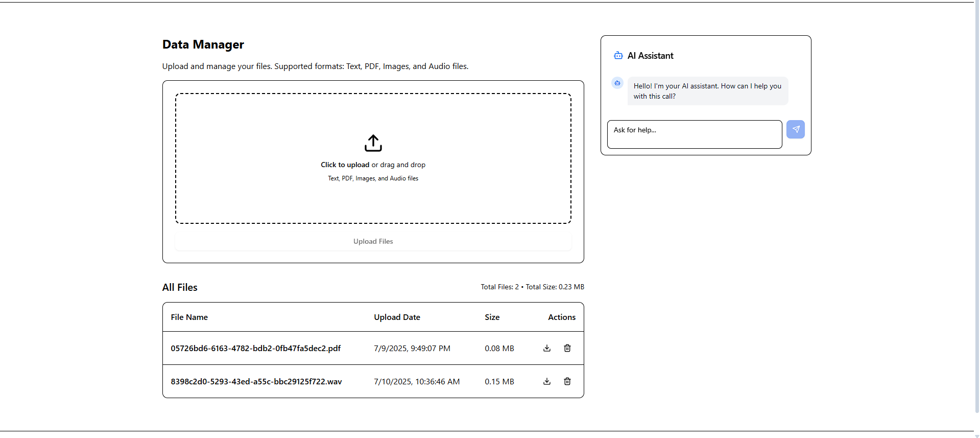The height and width of the screenshot is (438, 980).
Task: Download the 05726bd6 PDF file
Action: point(547,348)
